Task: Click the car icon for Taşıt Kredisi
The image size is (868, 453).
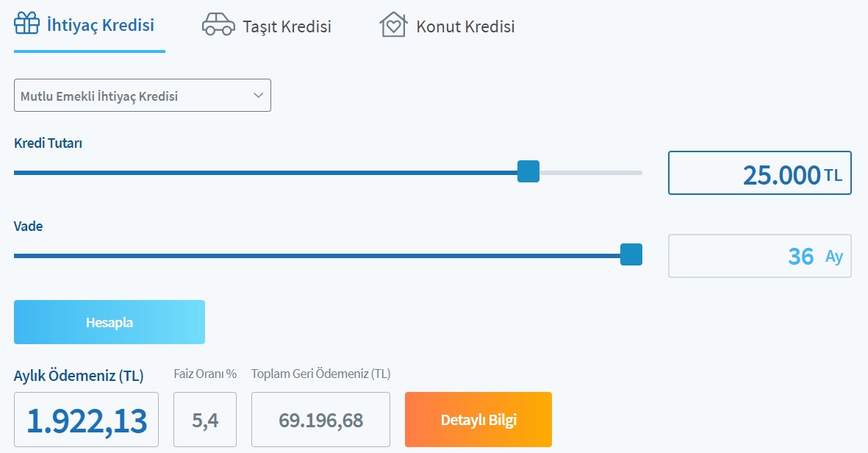Action: click(x=218, y=24)
